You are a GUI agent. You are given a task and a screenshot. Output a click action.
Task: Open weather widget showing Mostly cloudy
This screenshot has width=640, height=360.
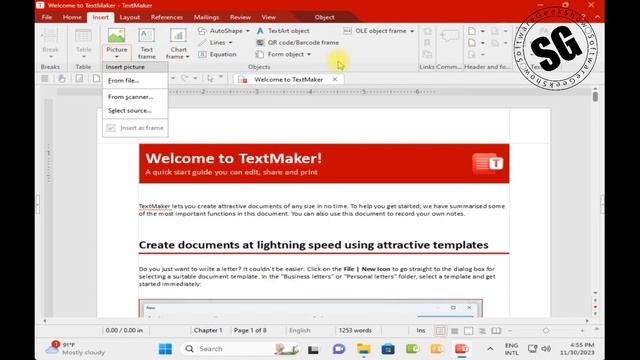[x=76, y=349]
